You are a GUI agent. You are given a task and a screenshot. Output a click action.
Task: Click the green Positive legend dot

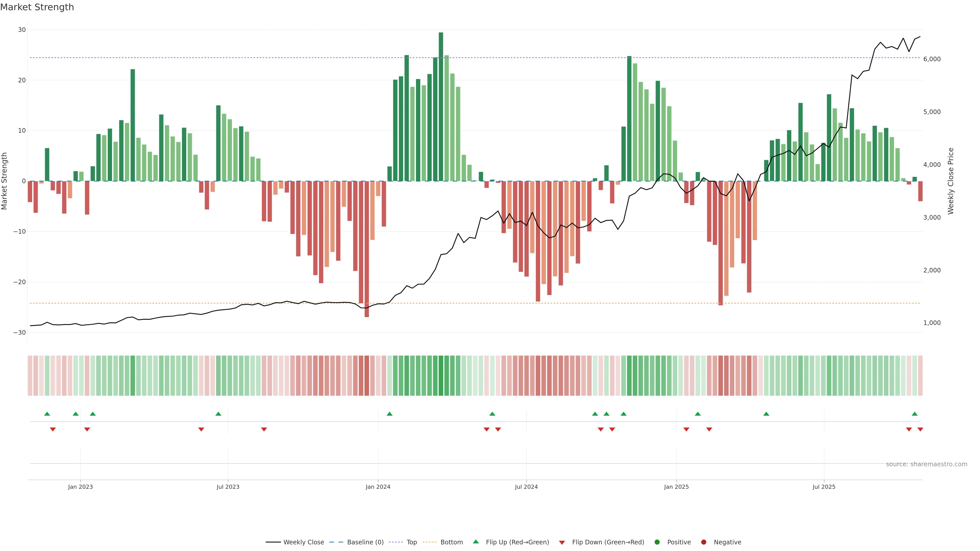(x=657, y=542)
